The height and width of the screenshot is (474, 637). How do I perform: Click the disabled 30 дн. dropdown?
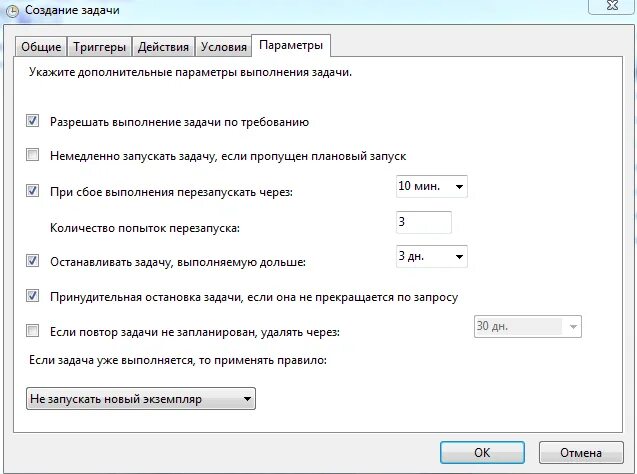527,327
